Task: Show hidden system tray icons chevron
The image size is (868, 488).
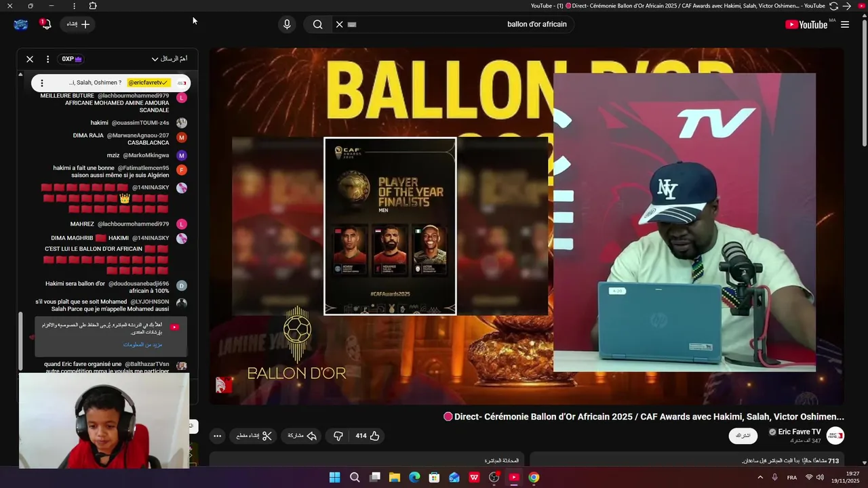Action: coord(760,477)
